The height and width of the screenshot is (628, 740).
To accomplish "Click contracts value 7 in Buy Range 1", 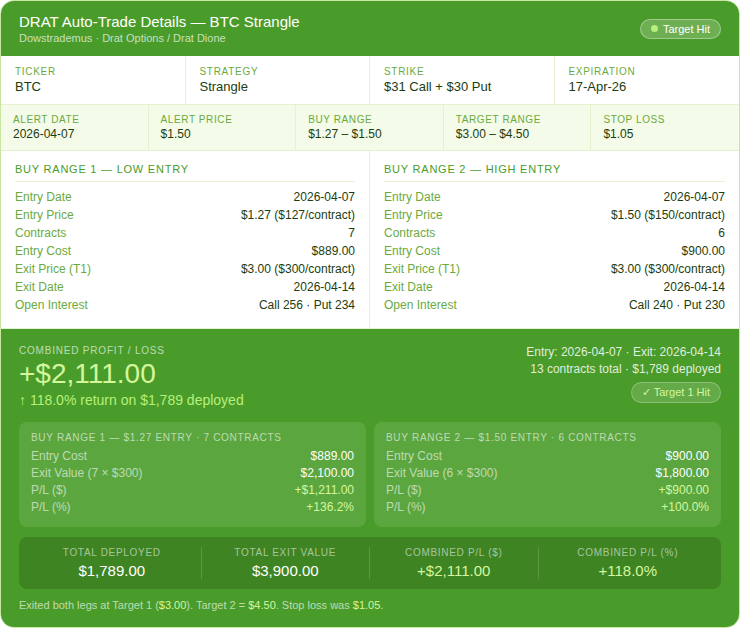I will click(x=351, y=233).
